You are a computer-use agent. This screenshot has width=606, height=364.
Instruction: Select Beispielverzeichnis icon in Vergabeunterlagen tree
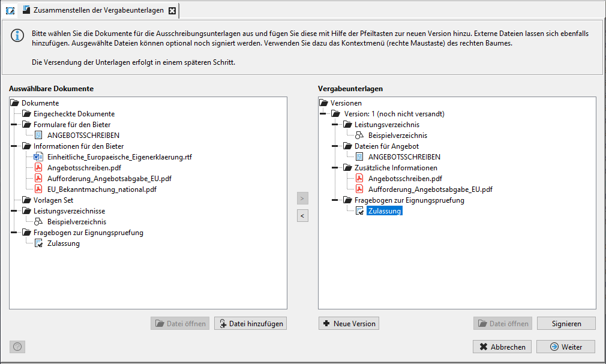(359, 136)
